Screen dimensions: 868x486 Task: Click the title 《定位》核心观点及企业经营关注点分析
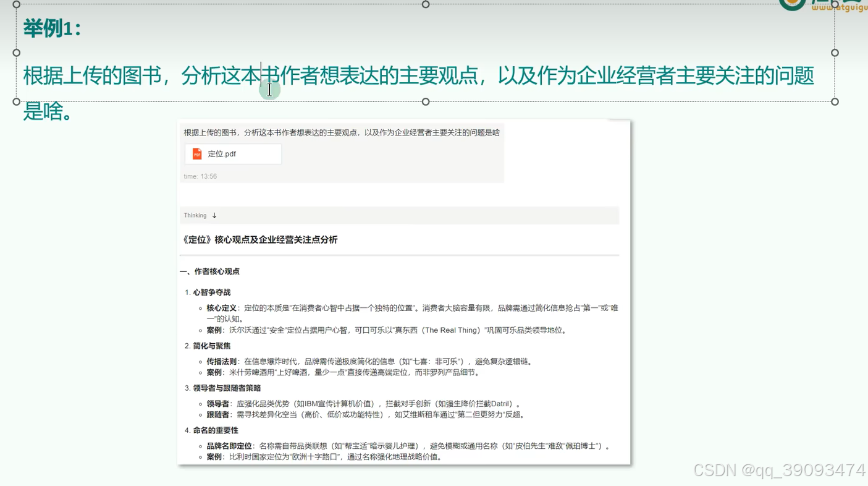260,240
